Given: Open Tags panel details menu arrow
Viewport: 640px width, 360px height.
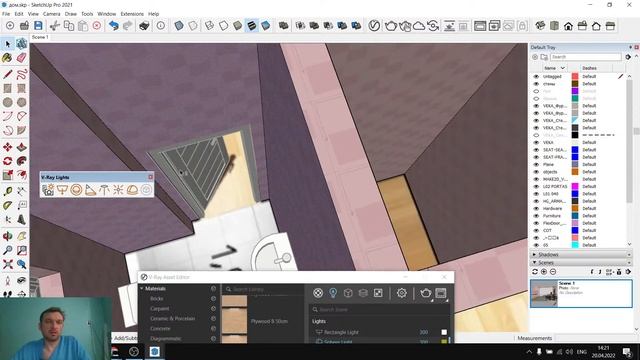Looking at the screenshot, I should pyautogui.click(x=628, y=57).
